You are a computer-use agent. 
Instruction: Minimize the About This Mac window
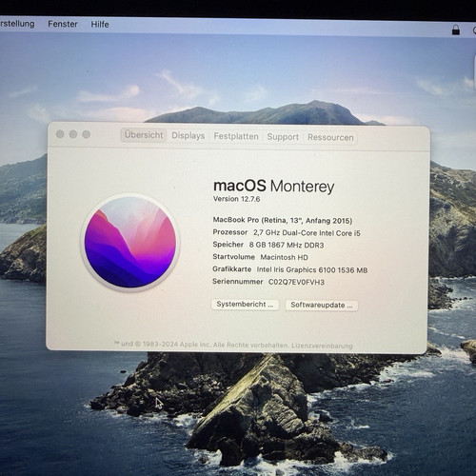pyautogui.click(x=73, y=134)
